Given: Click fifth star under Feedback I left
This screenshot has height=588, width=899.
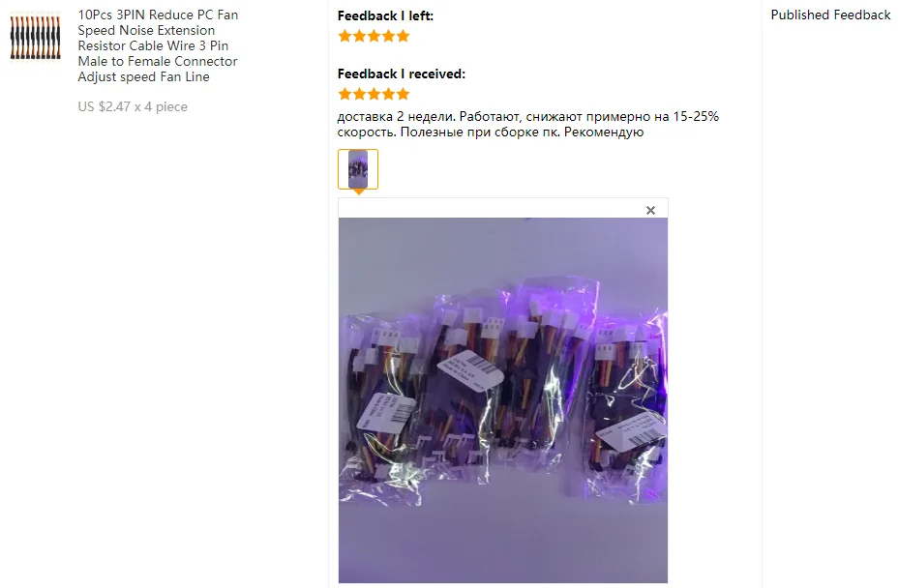Looking at the screenshot, I should [x=404, y=36].
